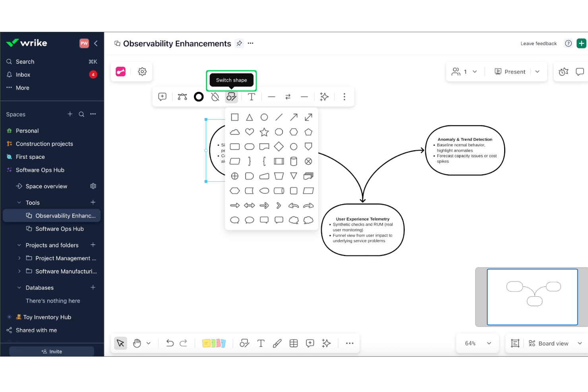
Task: Open more tools in bottom toolbar
Action: click(350, 344)
